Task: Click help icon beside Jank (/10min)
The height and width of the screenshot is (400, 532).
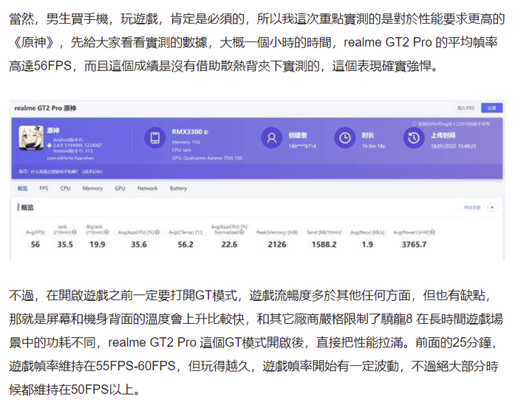Action: [74, 232]
